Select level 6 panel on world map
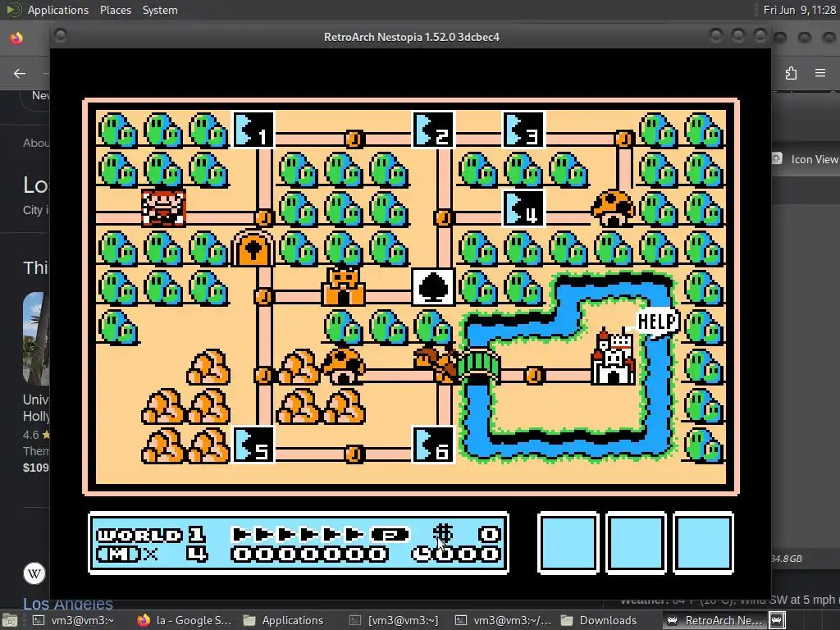Viewport: 840px width, 630px height. coord(433,444)
